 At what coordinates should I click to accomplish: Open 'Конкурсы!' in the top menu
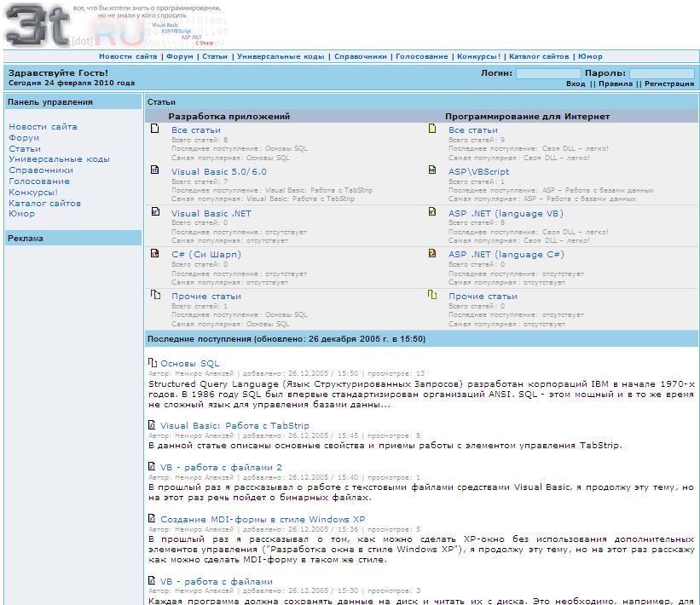click(x=479, y=56)
